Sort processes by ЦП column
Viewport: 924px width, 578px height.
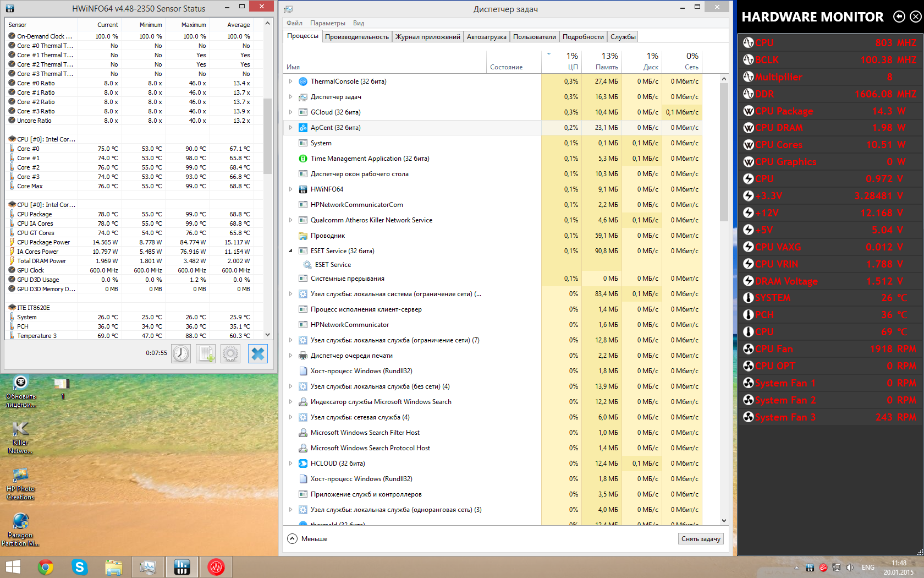pos(561,61)
